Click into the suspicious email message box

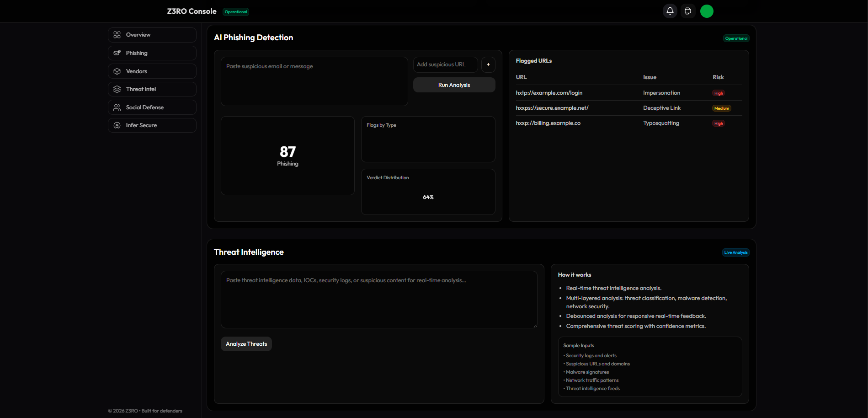314,81
